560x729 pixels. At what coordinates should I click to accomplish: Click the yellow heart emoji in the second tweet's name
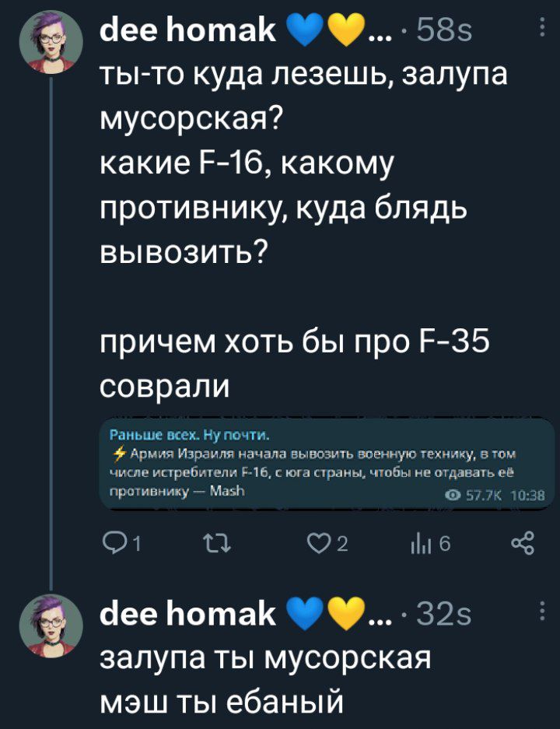342,615
